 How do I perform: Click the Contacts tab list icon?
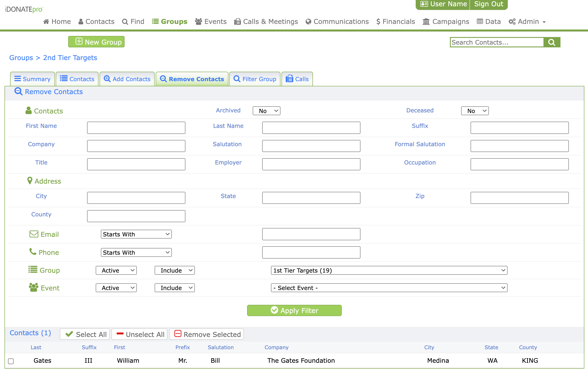(x=64, y=78)
